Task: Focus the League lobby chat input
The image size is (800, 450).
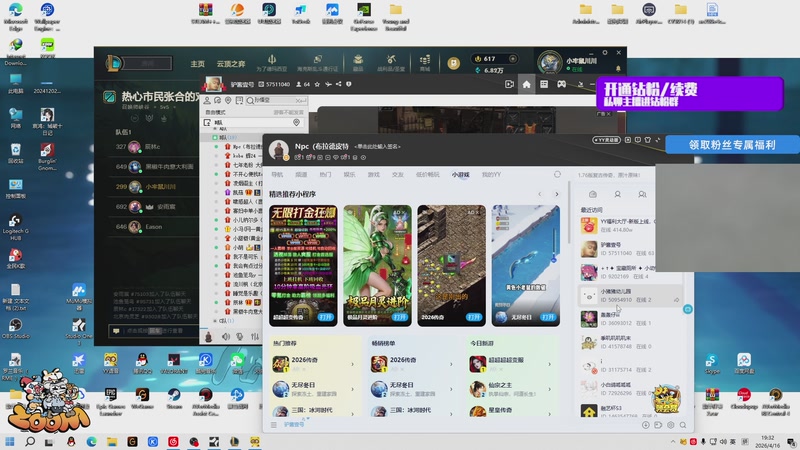Action: pyautogui.click(x=154, y=331)
